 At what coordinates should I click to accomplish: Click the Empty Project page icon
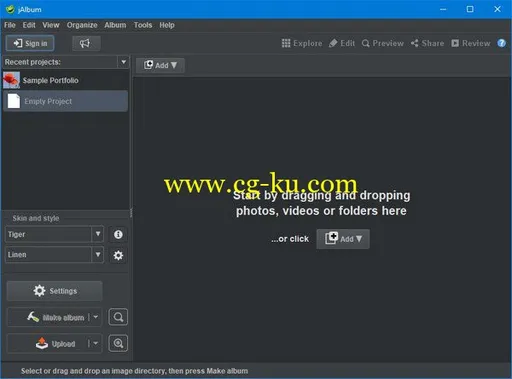pos(14,101)
